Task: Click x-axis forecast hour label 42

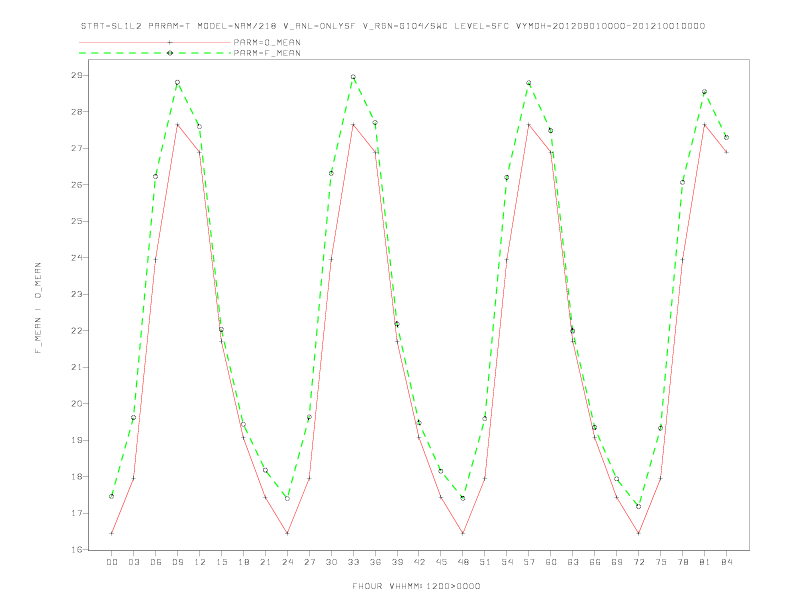Action: point(419,562)
